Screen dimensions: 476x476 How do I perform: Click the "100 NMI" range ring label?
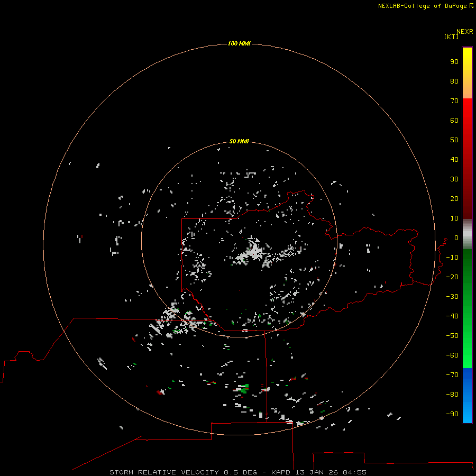[239, 44]
